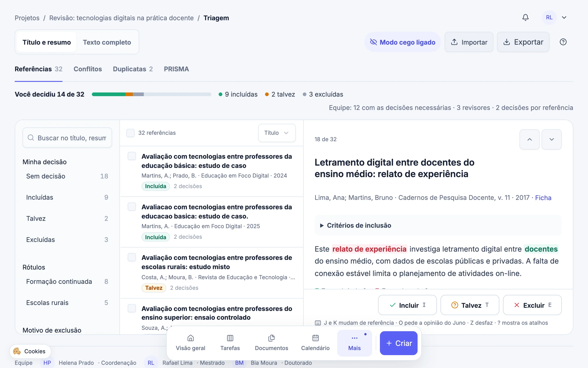This screenshot has width=588, height=368.
Task: Click the Incluir decision button
Action: [407, 305]
